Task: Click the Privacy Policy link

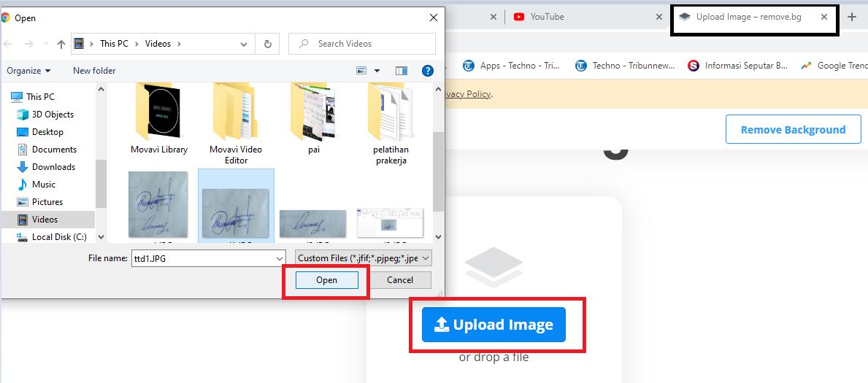Action: pos(467,94)
